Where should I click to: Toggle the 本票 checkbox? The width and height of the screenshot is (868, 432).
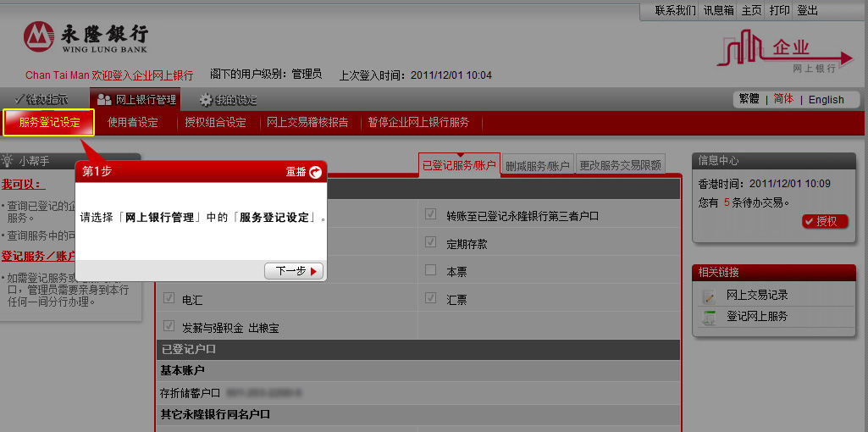[431, 270]
